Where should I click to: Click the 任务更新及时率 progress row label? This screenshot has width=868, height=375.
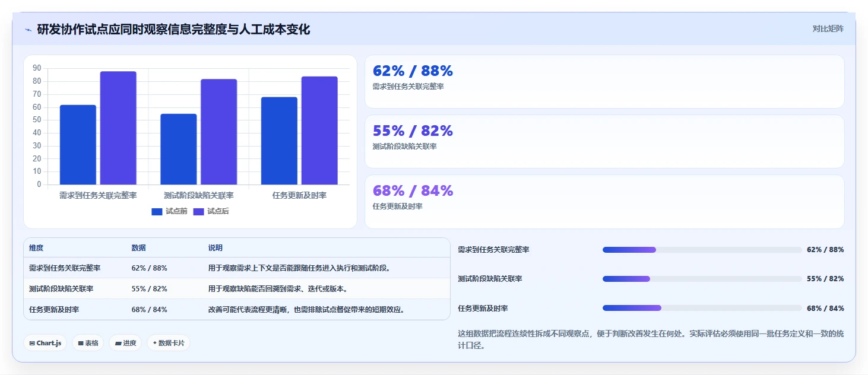[x=483, y=309]
